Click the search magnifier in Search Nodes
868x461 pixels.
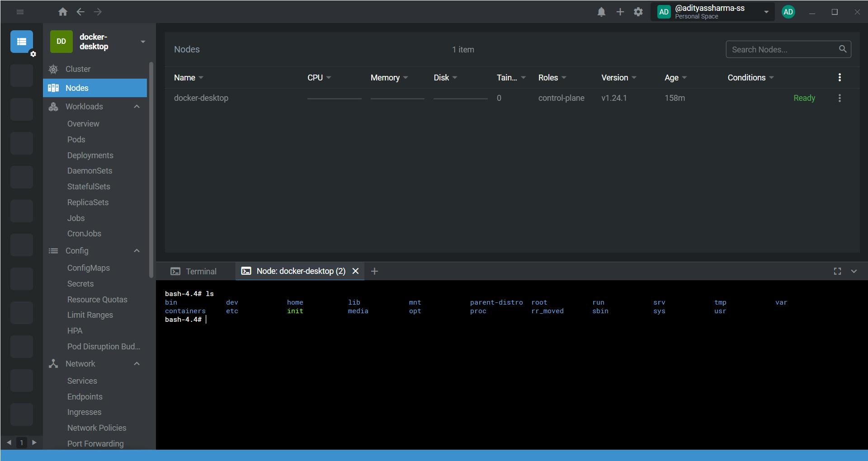point(843,49)
